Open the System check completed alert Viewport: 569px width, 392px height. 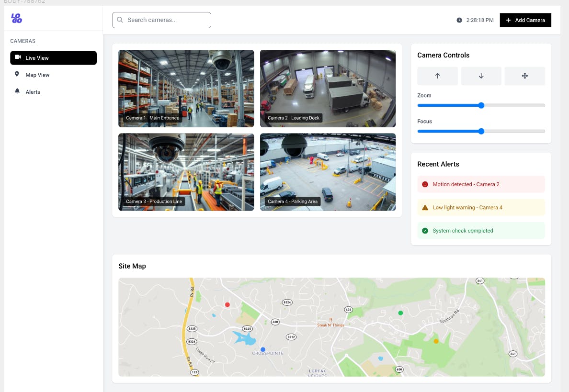click(x=481, y=231)
